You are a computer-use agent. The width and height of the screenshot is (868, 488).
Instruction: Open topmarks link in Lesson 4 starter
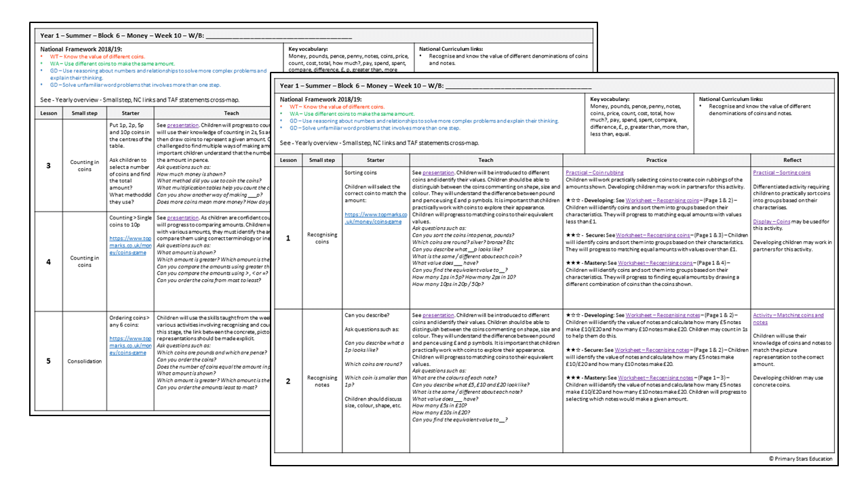(x=131, y=247)
